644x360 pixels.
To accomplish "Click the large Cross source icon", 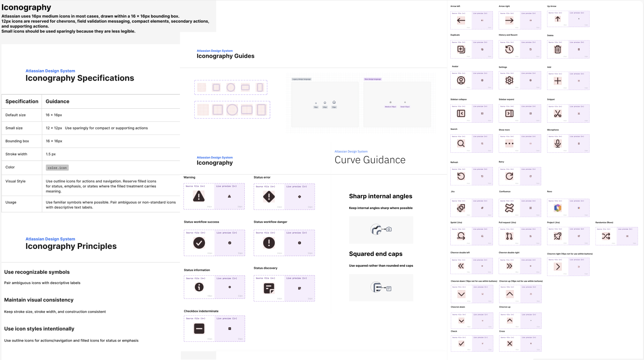I will [x=510, y=344].
